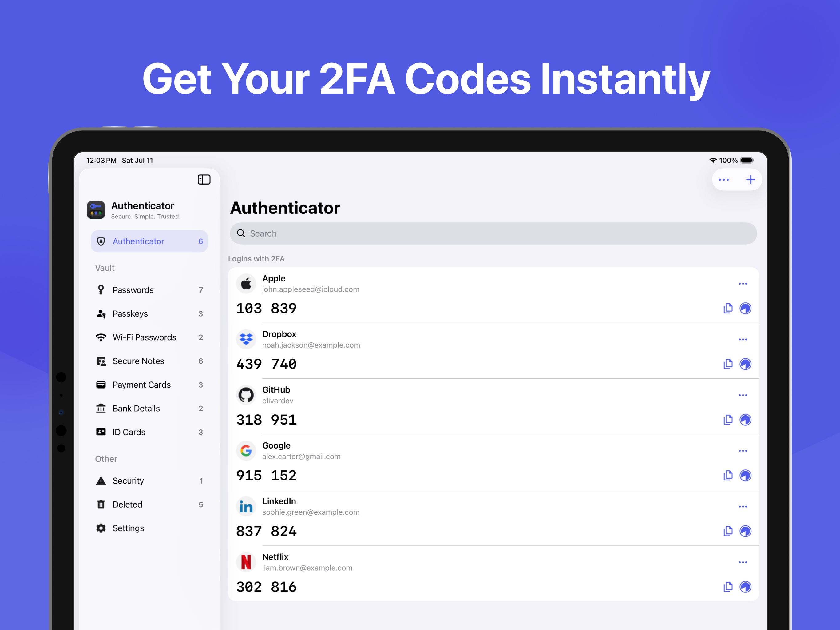Click the Wi-Fi status bar icon
The height and width of the screenshot is (630, 840).
tap(713, 160)
